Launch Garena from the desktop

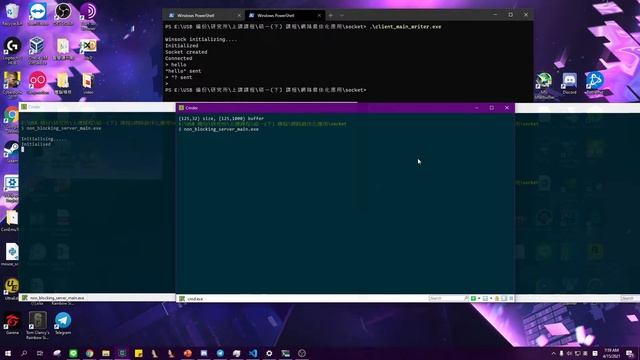point(12,323)
